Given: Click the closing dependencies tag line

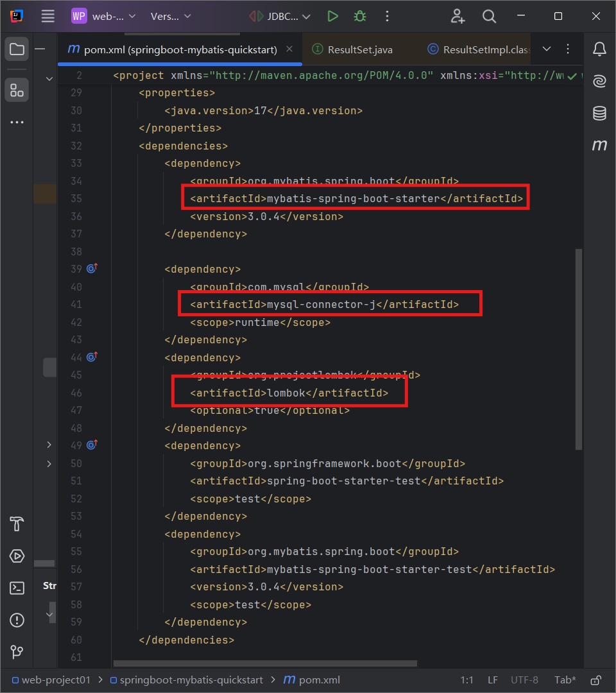Looking at the screenshot, I should (x=187, y=640).
